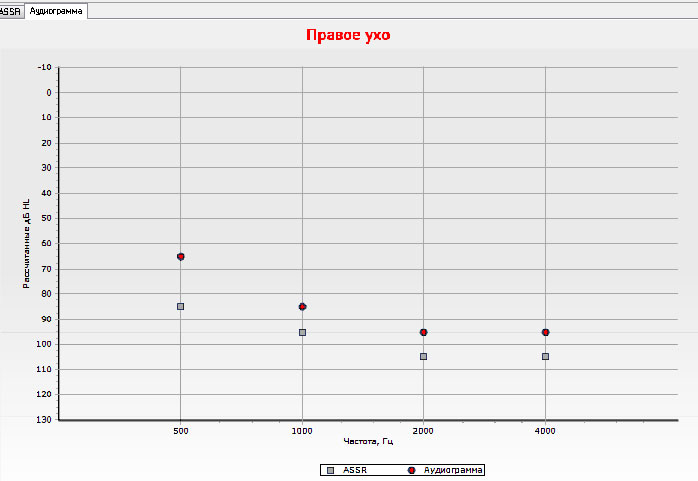Click the red audiogram point at 500 Hz
This screenshot has height=481, width=698.
tap(181, 257)
